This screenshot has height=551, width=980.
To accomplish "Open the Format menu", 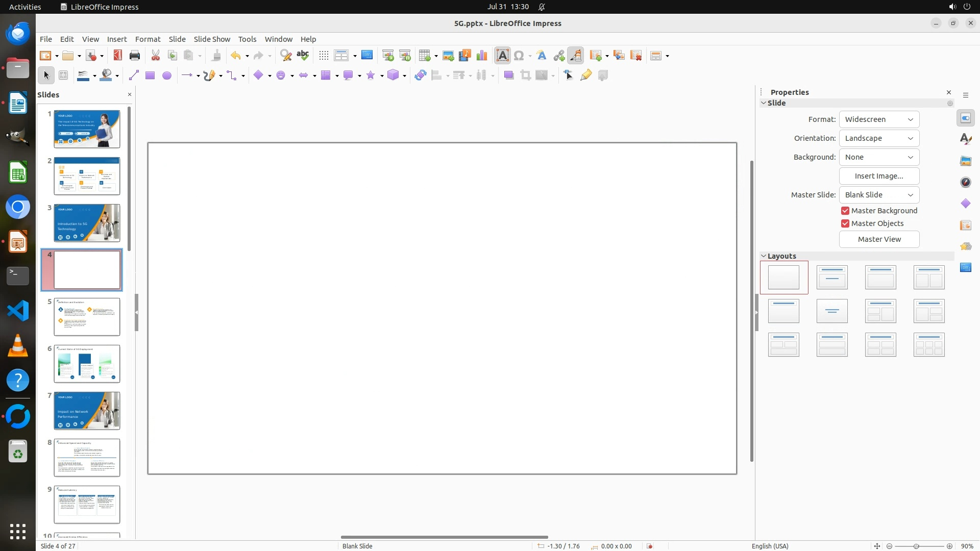I will [148, 39].
